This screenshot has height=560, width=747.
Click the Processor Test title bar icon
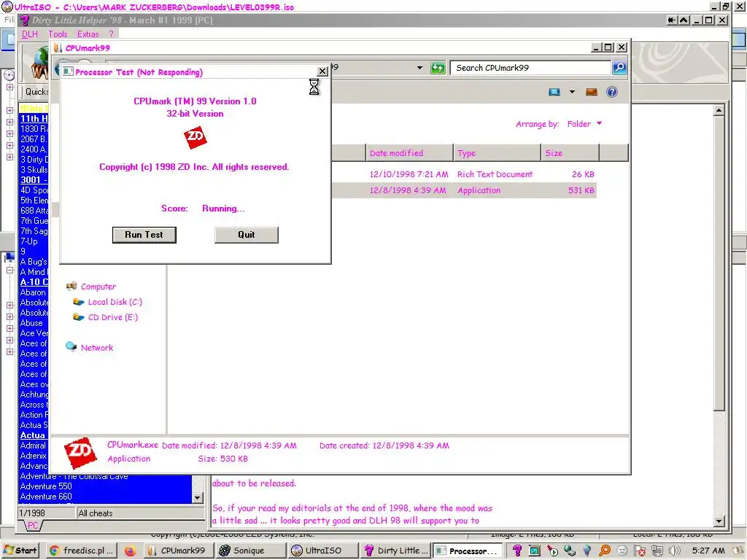pyautogui.click(x=68, y=72)
